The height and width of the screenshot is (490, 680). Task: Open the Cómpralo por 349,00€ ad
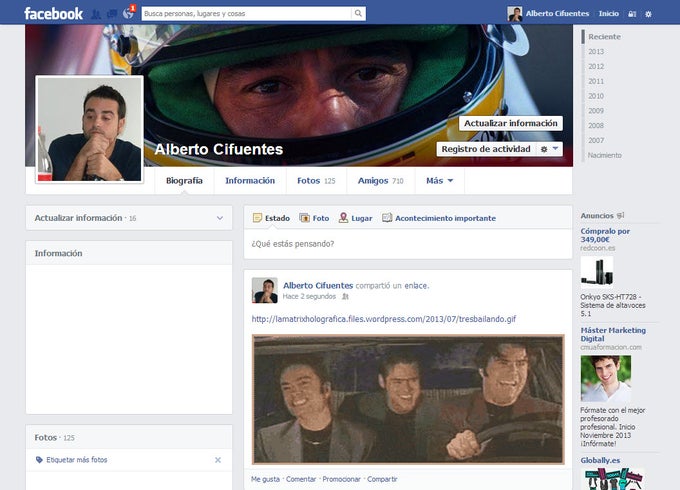coord(605,235)
